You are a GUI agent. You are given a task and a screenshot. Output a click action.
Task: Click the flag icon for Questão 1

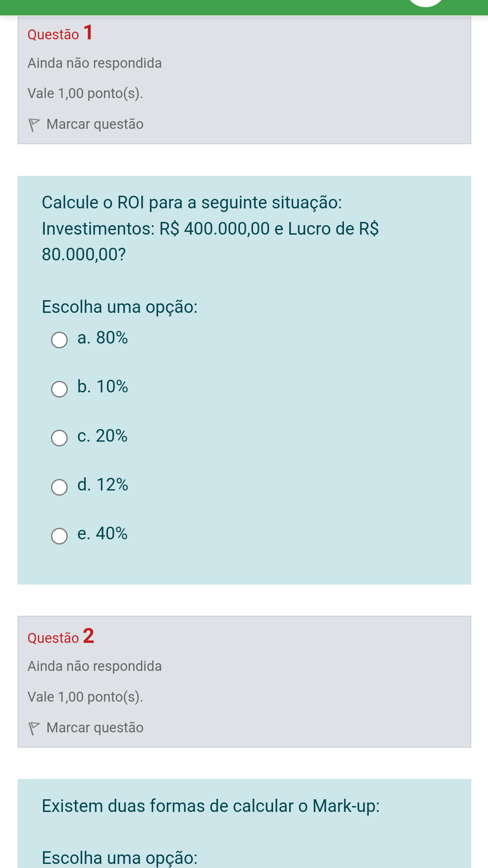pyautogui.click(x=34, y=125)
